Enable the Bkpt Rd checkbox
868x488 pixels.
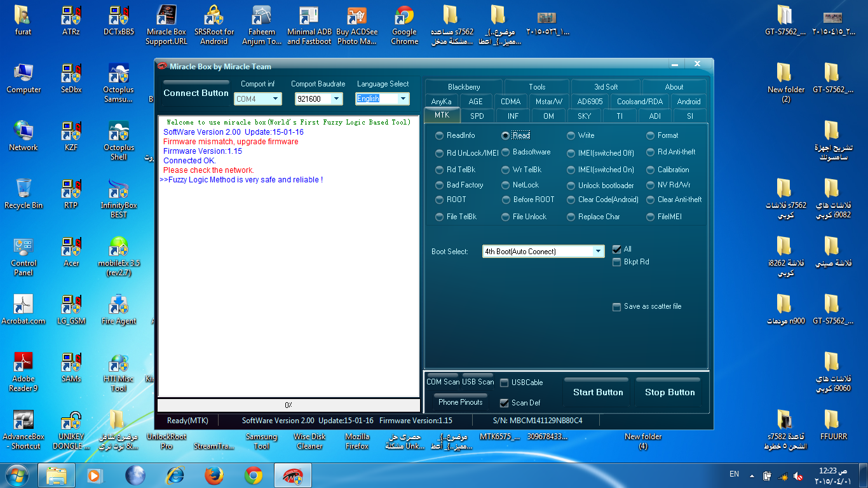[616, 262]
